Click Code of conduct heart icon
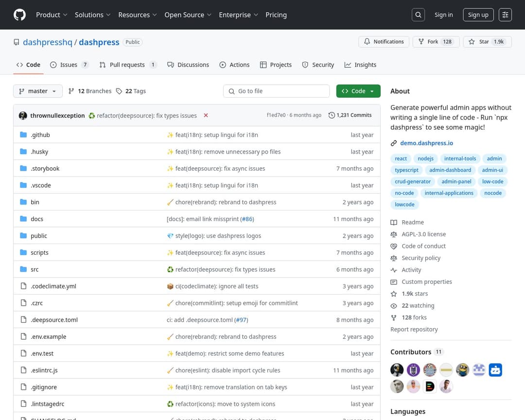The image size is (525, 420). click(x=394, y=246)
